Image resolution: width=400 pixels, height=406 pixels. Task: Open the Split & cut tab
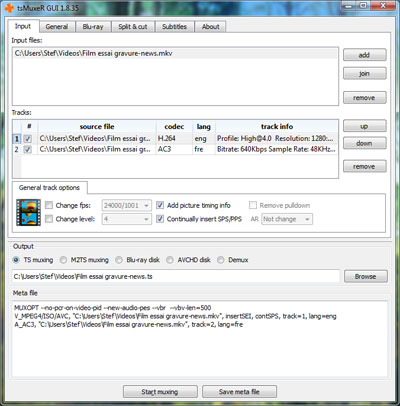pyautogui.click(x=133, y=27)
